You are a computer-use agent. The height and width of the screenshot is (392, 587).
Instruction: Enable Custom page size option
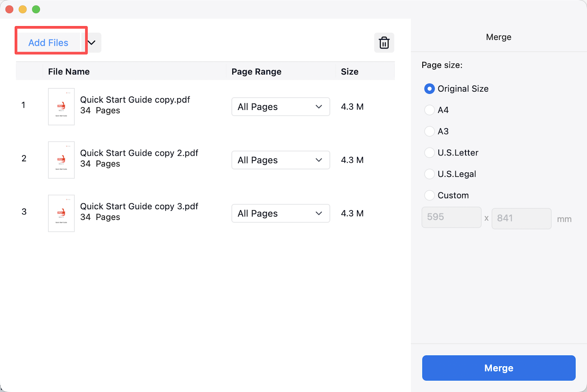click(429, 195)
